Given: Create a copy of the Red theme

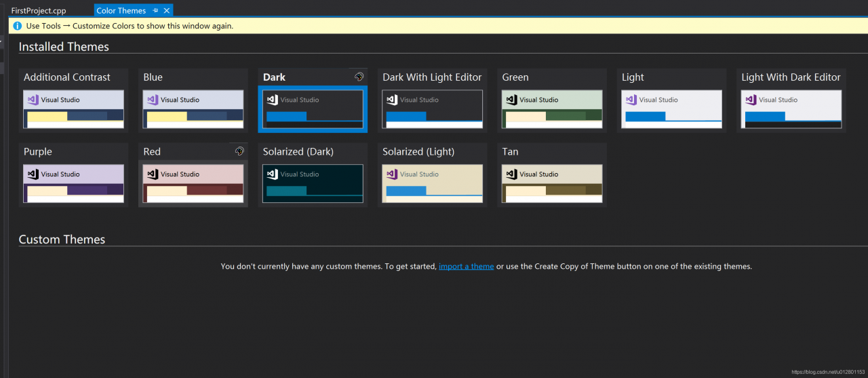Looking at the screenshot, I should click(239, 151).
